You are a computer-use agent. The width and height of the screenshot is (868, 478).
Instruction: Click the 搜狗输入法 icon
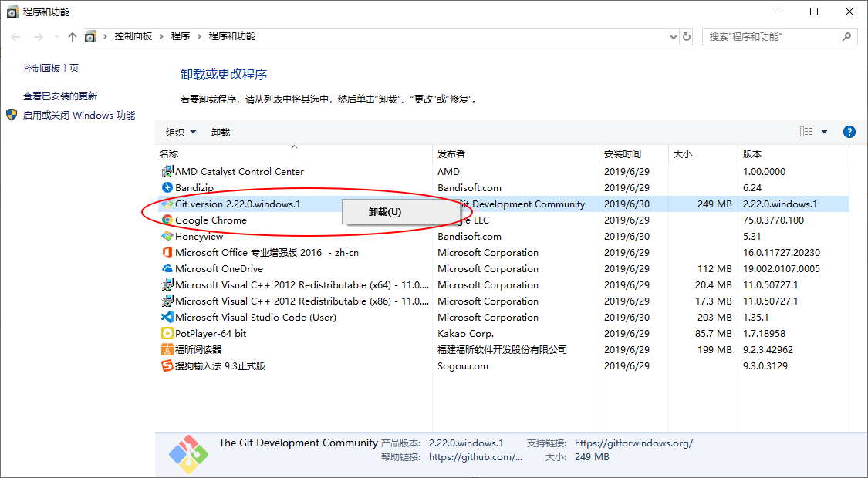coord(167,365)
